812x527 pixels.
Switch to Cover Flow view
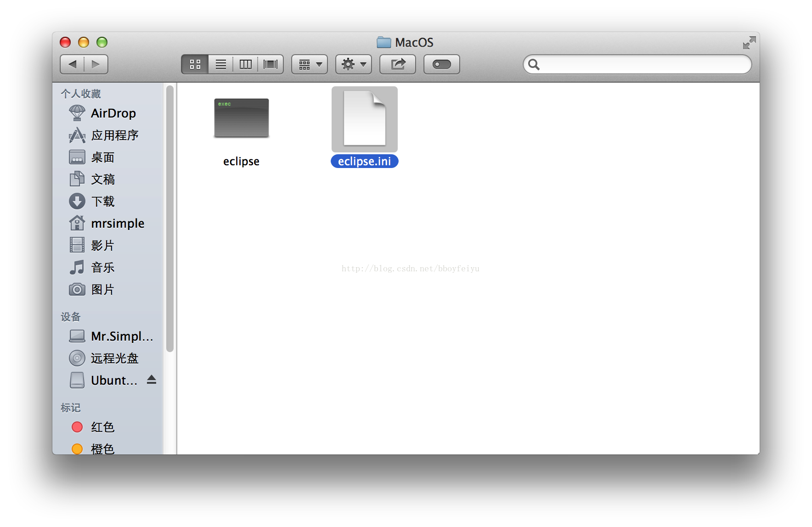click(271, 64)
